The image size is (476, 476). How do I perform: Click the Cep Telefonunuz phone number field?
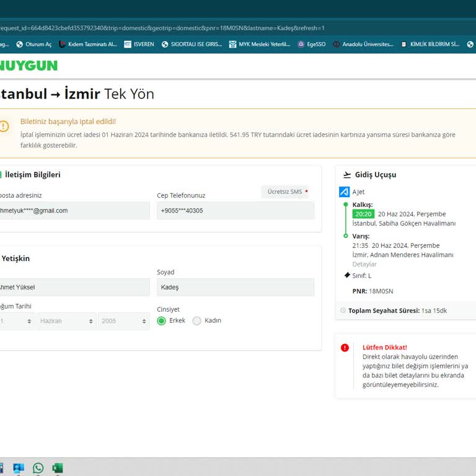click(235, 211)
